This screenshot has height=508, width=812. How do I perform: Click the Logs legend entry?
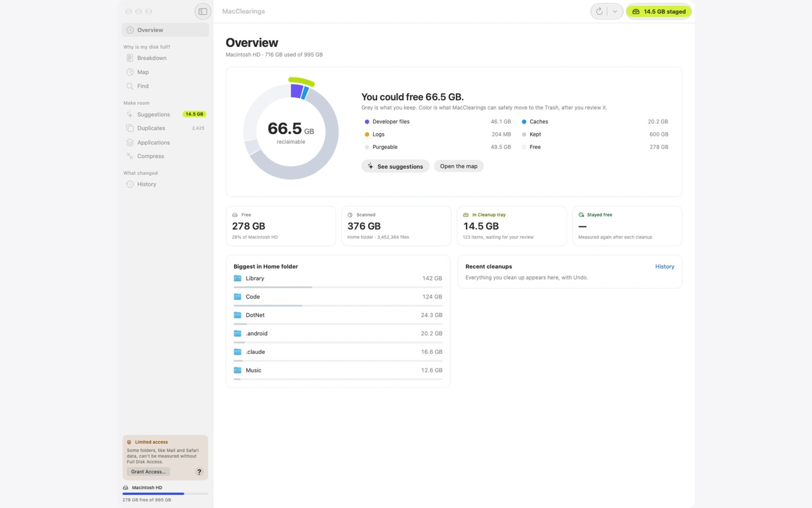(438, 134)
